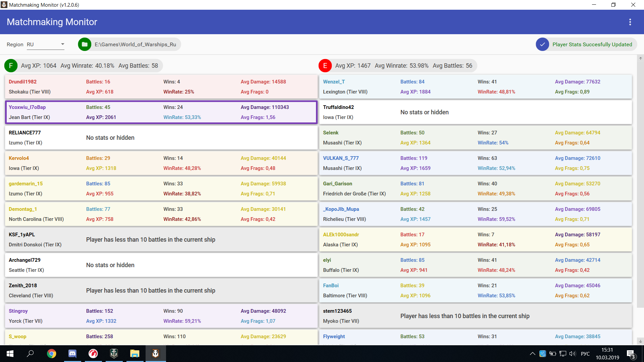This screenshot has width=644, height=362.
Task: Click the РУС keyboard language indicator
Action: 585,354
